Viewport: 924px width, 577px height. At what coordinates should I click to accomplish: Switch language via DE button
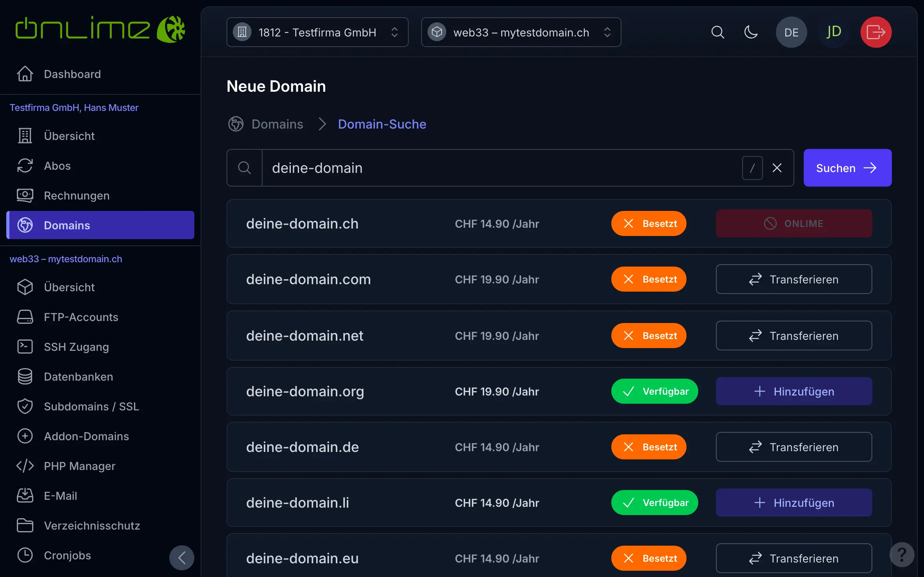tap(791, 32)
